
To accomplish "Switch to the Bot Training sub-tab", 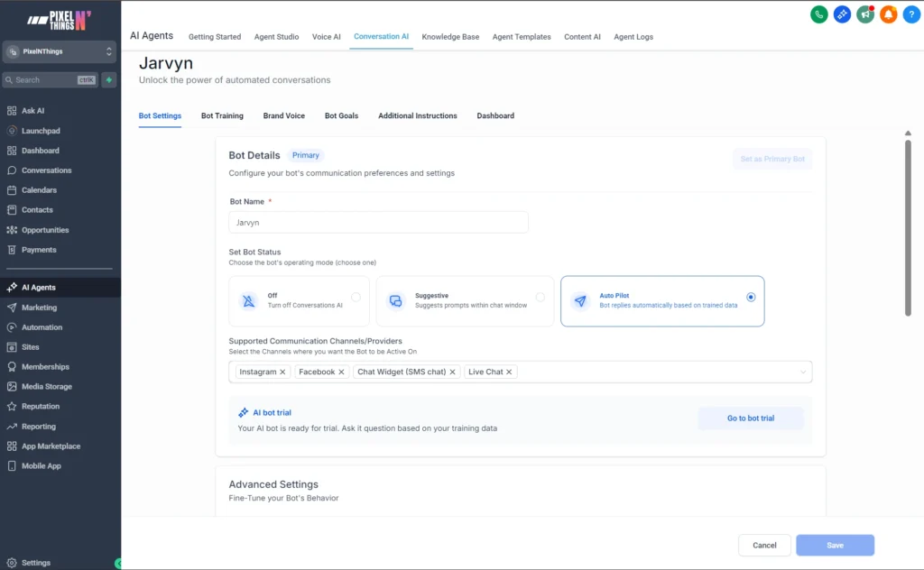I will (222, 116).
